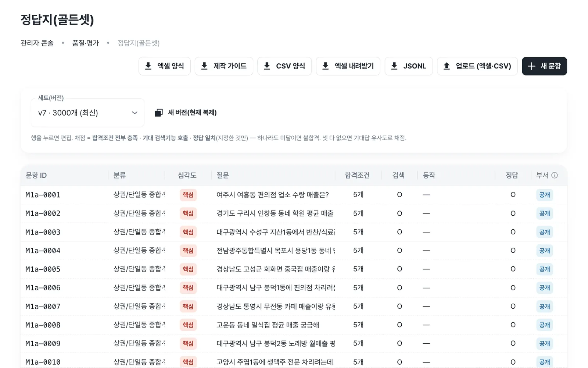
Task: Open row M1a-0001
Action: 294,195
